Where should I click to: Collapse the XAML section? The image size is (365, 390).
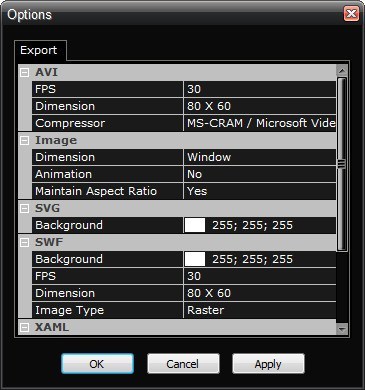point(24,327)
